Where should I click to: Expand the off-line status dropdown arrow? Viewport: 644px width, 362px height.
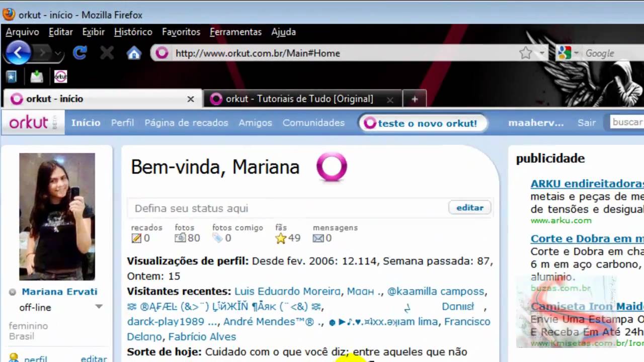click(99, 307)
